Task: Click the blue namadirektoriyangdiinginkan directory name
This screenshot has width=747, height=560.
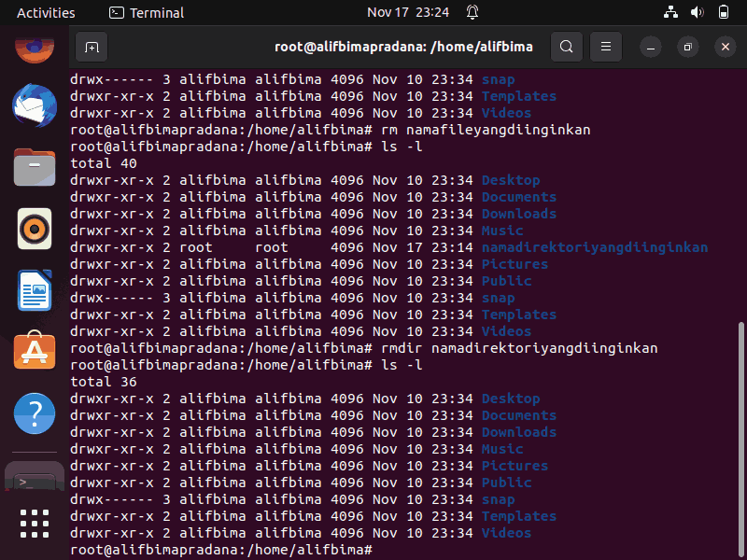Action: click(595, 247)
